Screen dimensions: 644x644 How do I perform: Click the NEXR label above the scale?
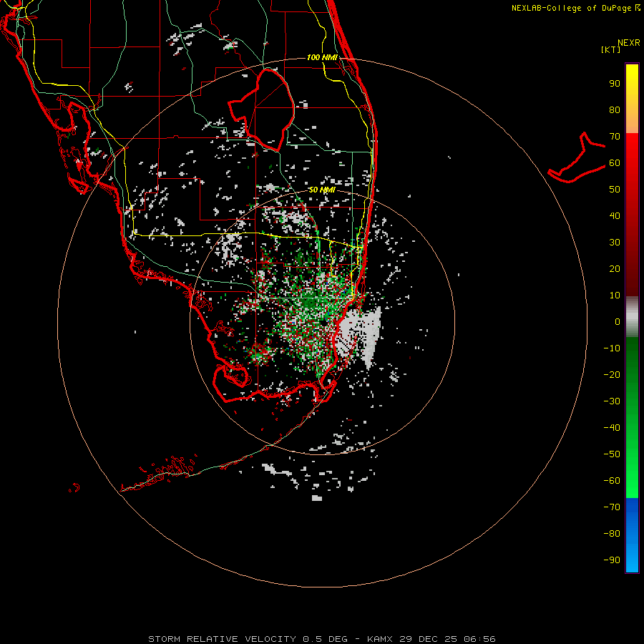tap(629, 43)
